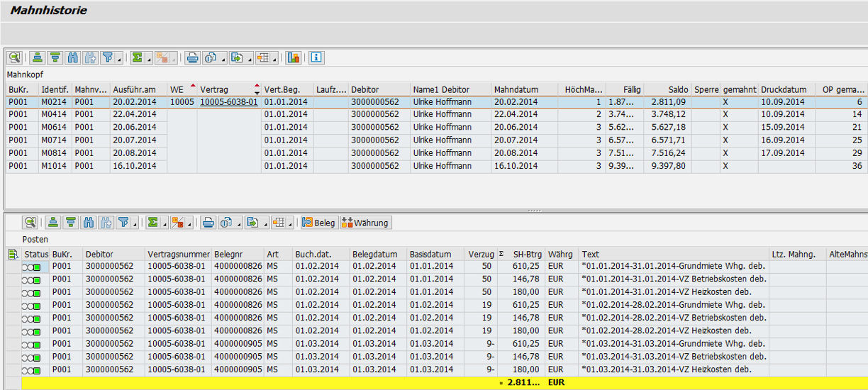Click Total sigma icon in Mahnkopf toolbar
The width and height of the screenshot is (868, 390).
pyautogui.click(x=137, y=57)
